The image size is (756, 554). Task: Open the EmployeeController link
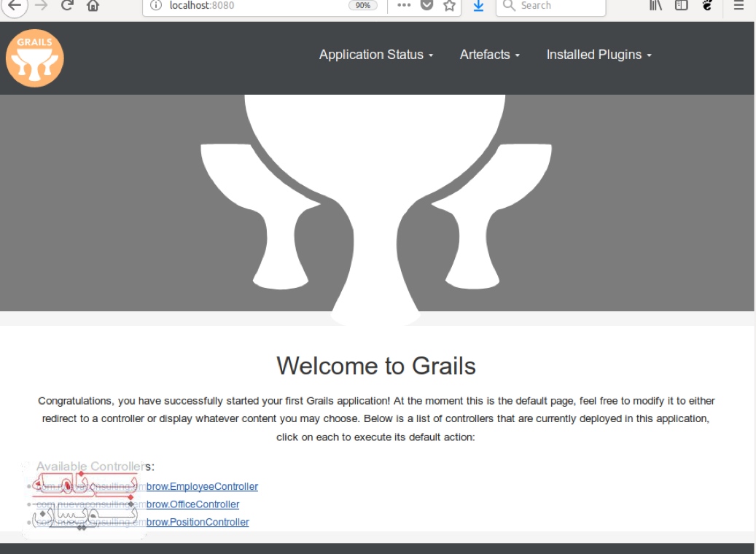(x=202, y=487)
